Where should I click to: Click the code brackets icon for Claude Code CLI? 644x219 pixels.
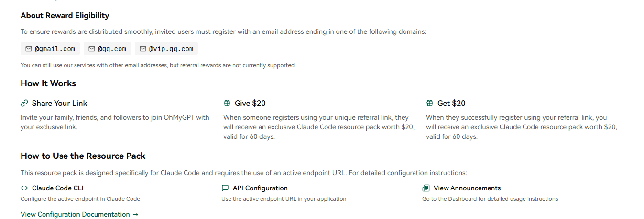point(24,188)
